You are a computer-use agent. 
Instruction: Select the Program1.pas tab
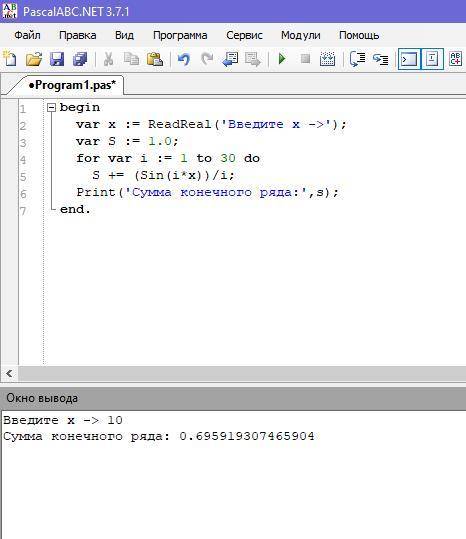coord(72,85)
